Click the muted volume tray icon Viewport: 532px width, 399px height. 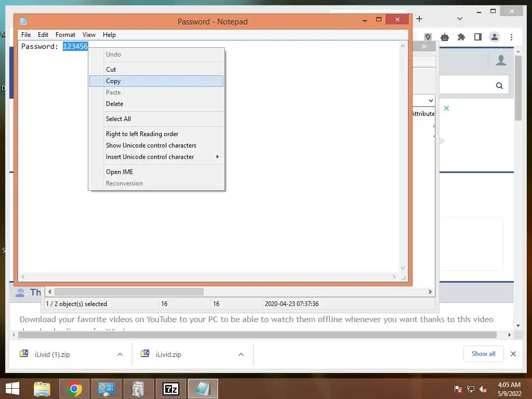point(483,389)
